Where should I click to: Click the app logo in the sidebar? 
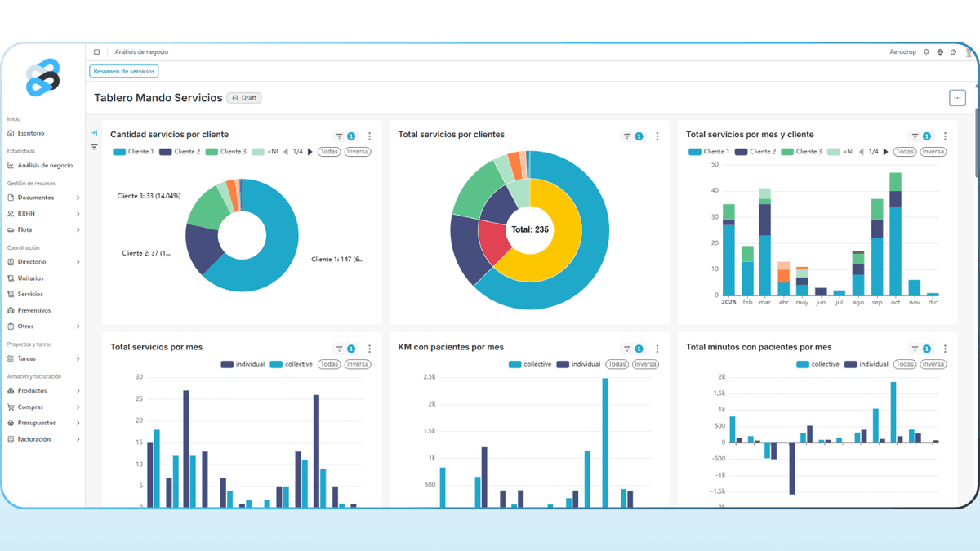(x=43, y=78)
